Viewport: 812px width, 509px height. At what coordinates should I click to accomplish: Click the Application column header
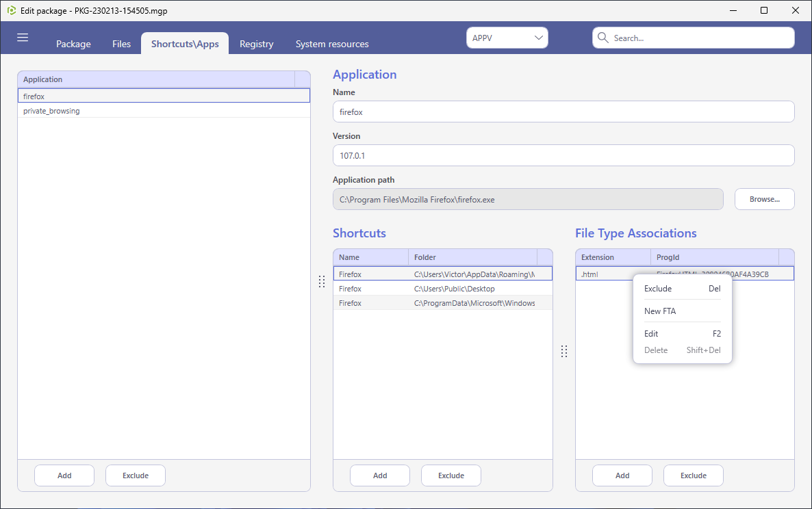(156, 79)
